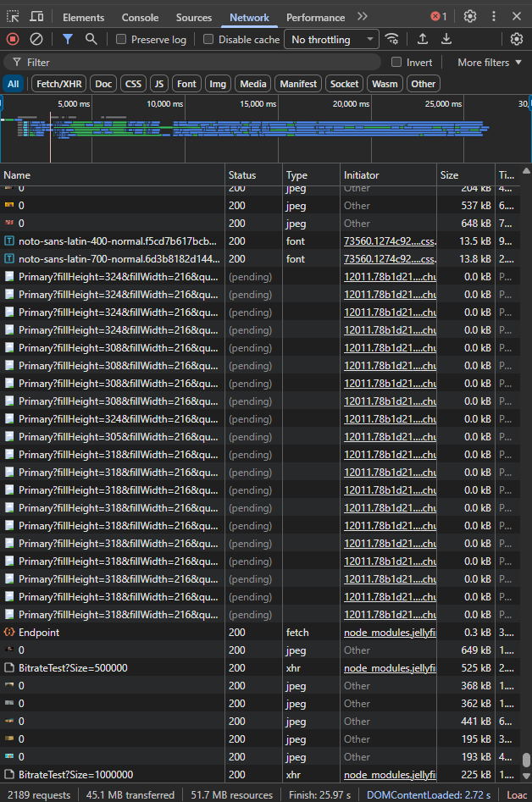Show more DevTools tabs chevron
This screenshot has height=802, width=532.
(x=363, y=17)
